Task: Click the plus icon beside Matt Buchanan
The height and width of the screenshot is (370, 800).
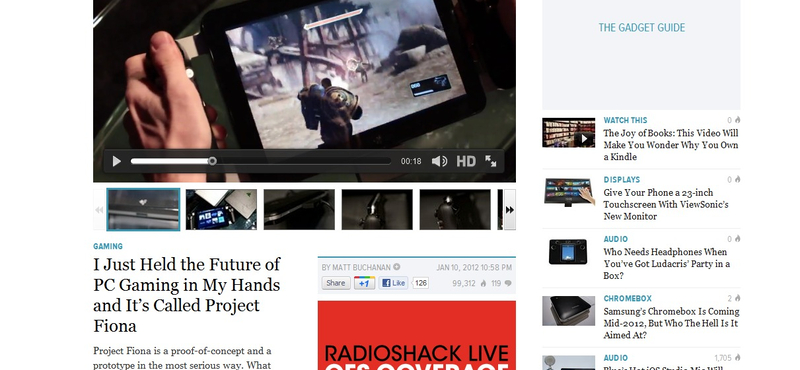Action: coord(396,267)
